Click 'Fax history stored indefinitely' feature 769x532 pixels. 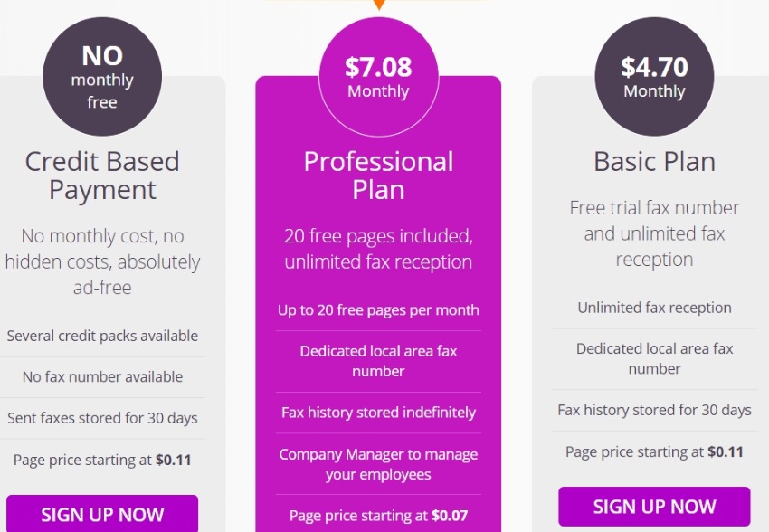(x=378, y=413)
